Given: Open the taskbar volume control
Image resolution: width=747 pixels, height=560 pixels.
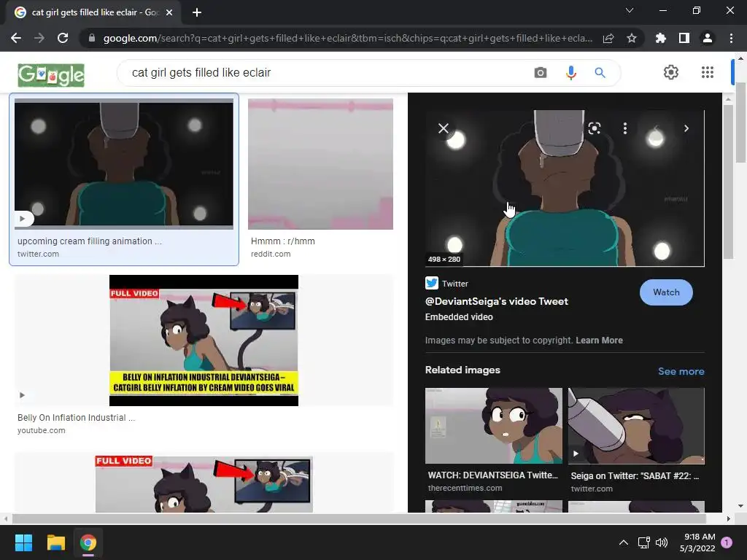Looking at the screenshot, I should click(x=662, y=542).
